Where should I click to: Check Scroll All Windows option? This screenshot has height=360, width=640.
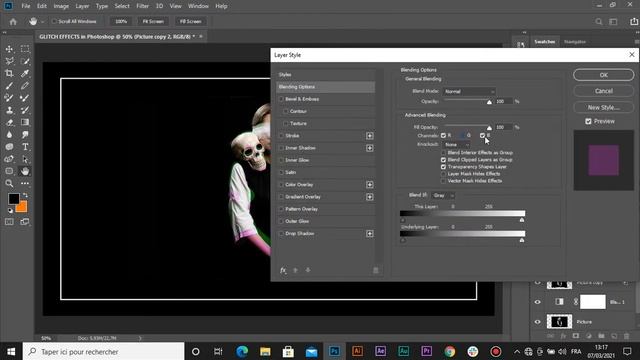pos(54,21)
